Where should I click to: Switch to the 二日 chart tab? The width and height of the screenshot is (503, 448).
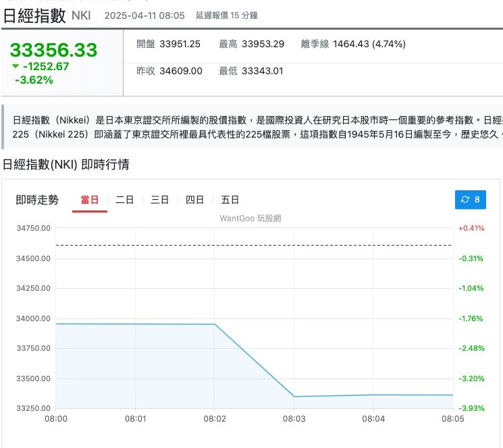point(125,200)
